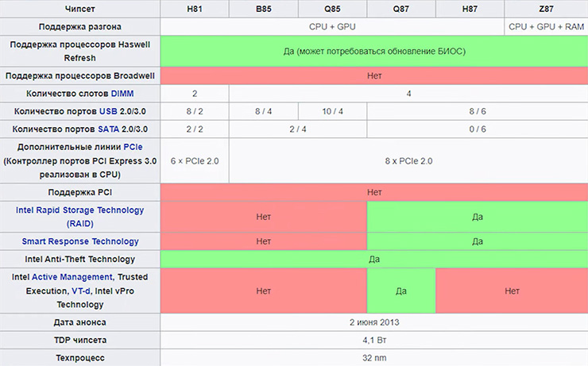Click the '8 x PCIe 2.0' cell
The image size is (588, 366).
pyautogui.click(x=408, y=161)
